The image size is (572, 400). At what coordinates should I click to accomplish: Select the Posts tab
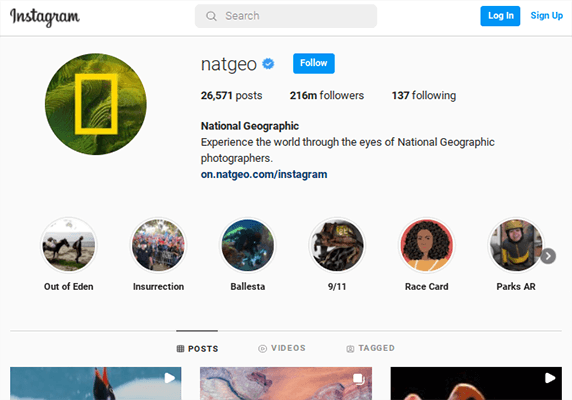click(x=197, y=349)
